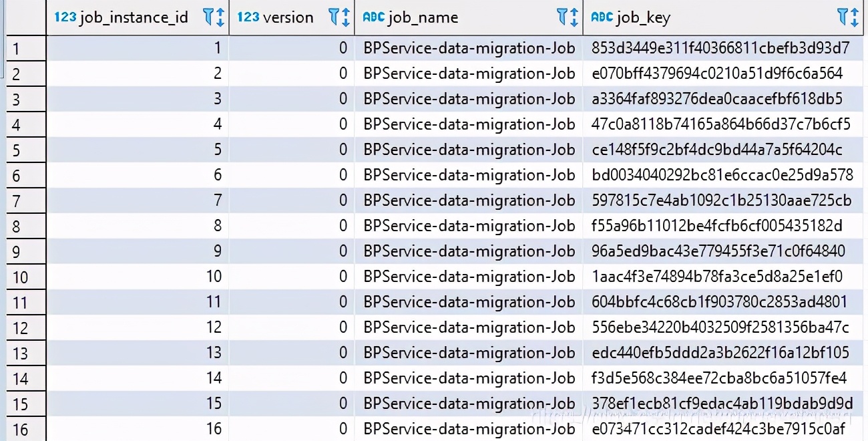Click job_instance_id cell with value 13

pyautogui.click(x=138, y=353)
